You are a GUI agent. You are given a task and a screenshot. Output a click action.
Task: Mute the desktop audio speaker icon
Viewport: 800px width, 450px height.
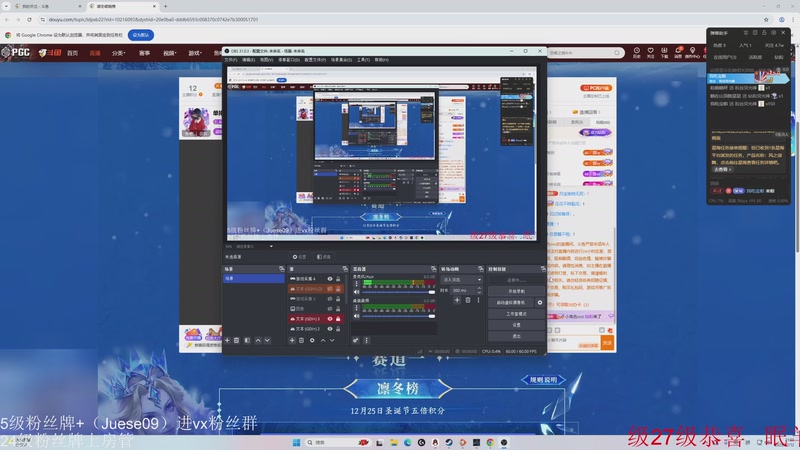coord(357,316)
